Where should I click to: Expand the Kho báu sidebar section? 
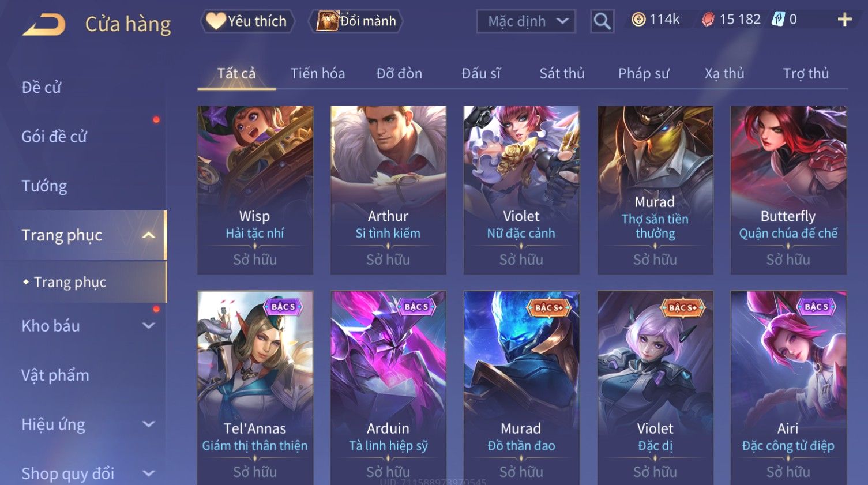tap(148, 326)
